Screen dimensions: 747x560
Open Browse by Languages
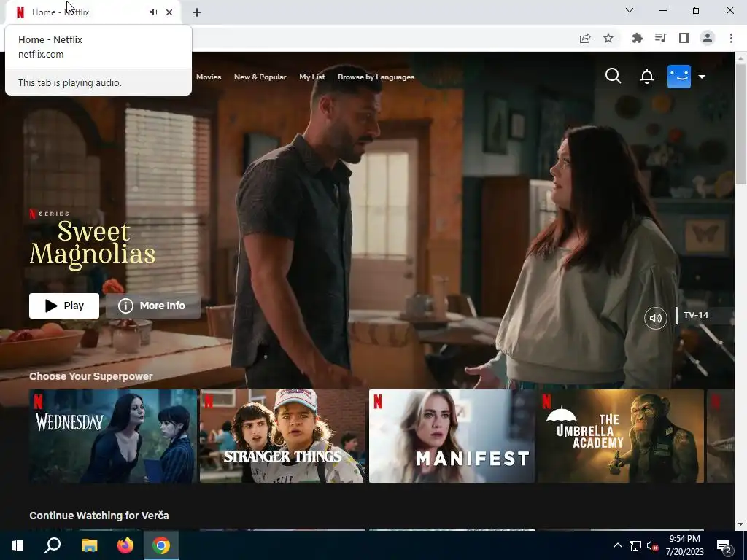(x=376, y=77)
